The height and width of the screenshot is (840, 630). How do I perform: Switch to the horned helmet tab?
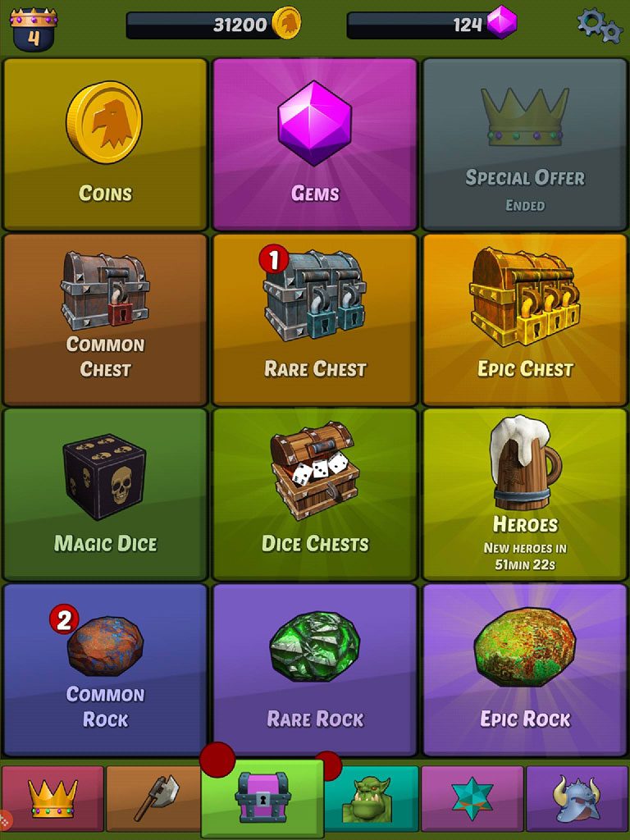pos(577,799)
